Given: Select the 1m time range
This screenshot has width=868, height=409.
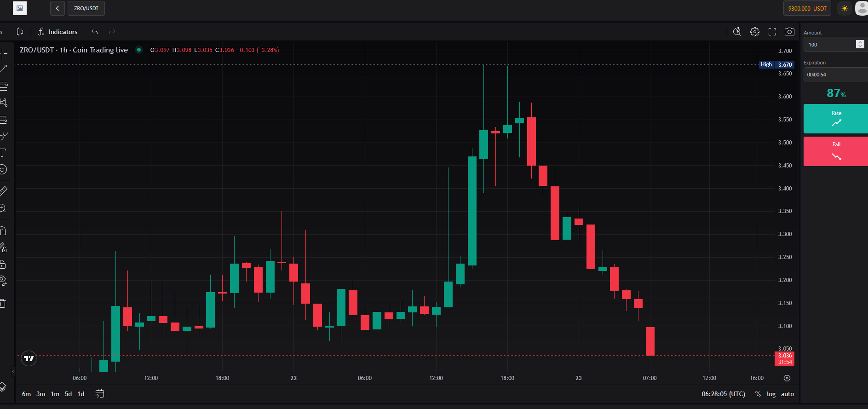Looking at the screenshot, I should coord(55,394).
